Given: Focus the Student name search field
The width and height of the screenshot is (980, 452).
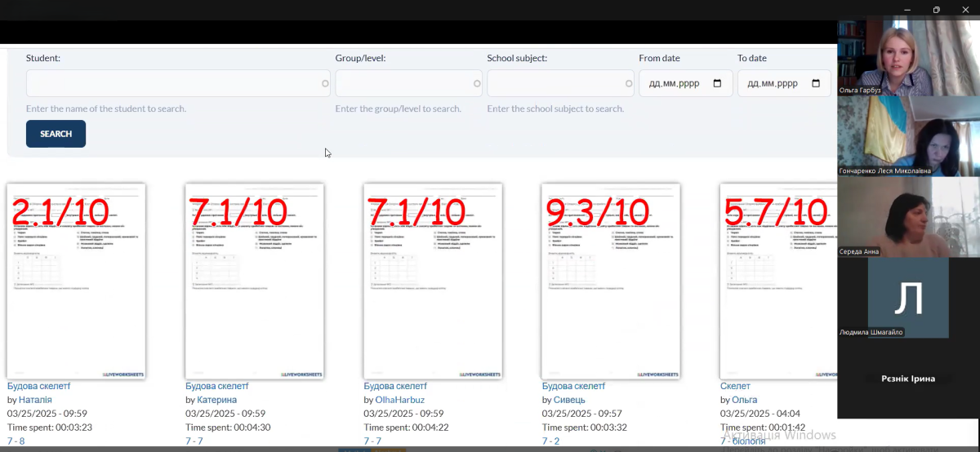Looking at the screenshot, I should tap(171, 83).
